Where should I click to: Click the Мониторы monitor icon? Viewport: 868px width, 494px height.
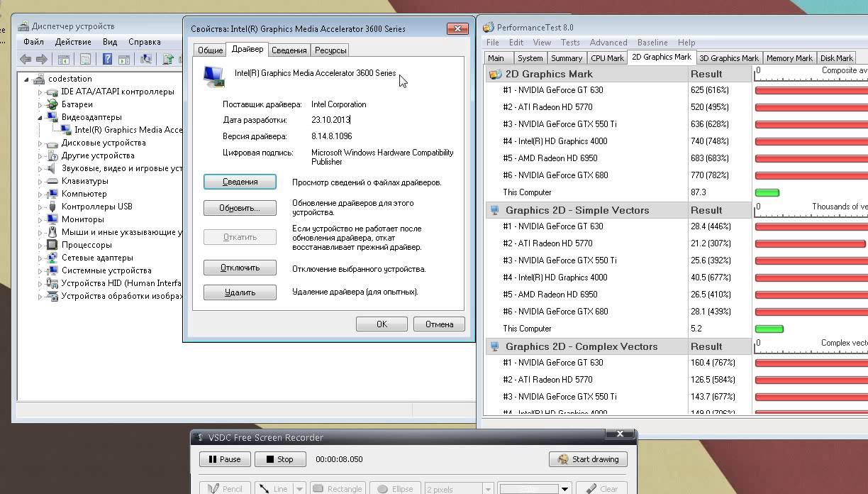point(52,219)
